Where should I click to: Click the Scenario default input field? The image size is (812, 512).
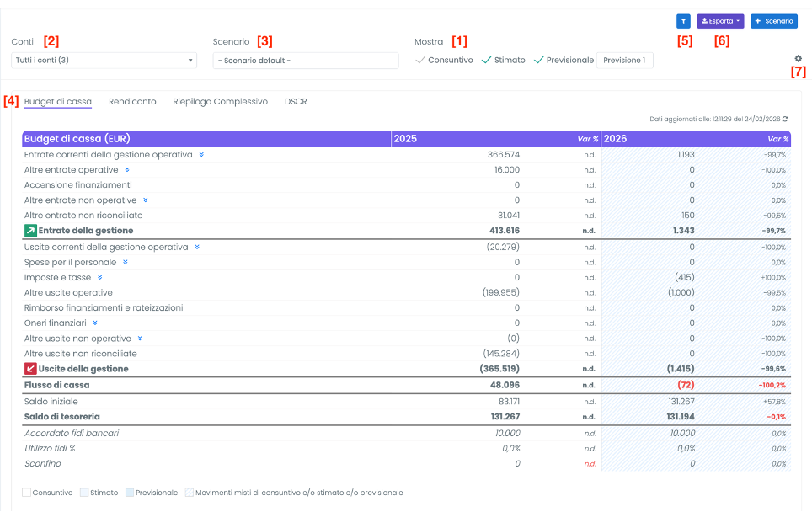click(305, 61)
